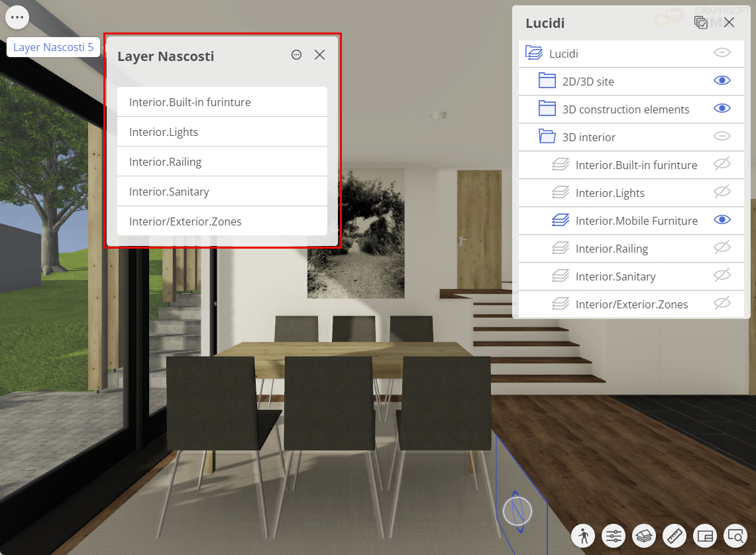Click the select-all layers icon in Lucidi header
Image resolution: width=756 pixels, height=555 pixels.
click(x=700, y=23)
